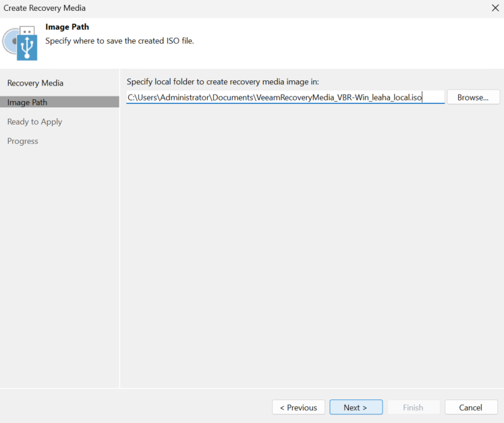Jump to the Progress wizard step

coord(22,141)
